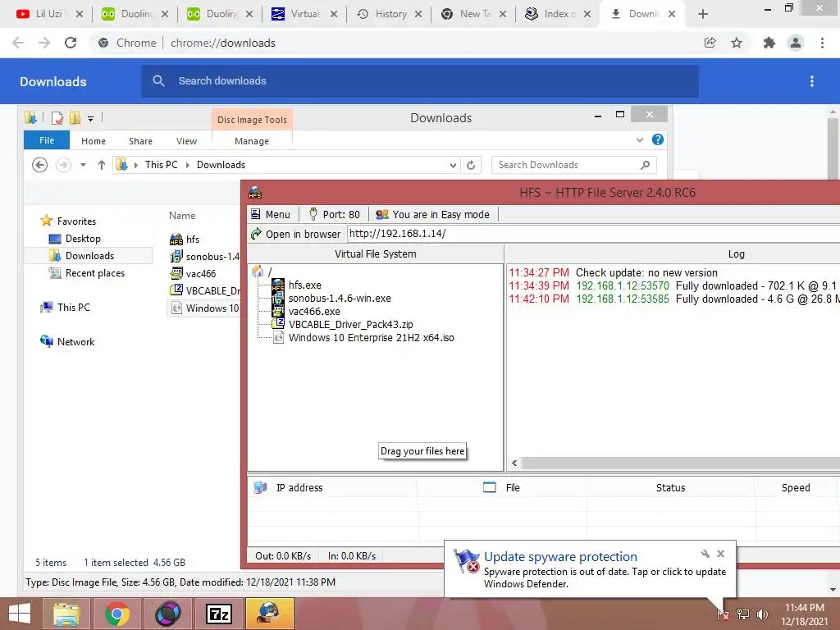Select sonobus-1.4.6-win.exe in Virtual File System

pyautogui.click(x=340, y=299)
